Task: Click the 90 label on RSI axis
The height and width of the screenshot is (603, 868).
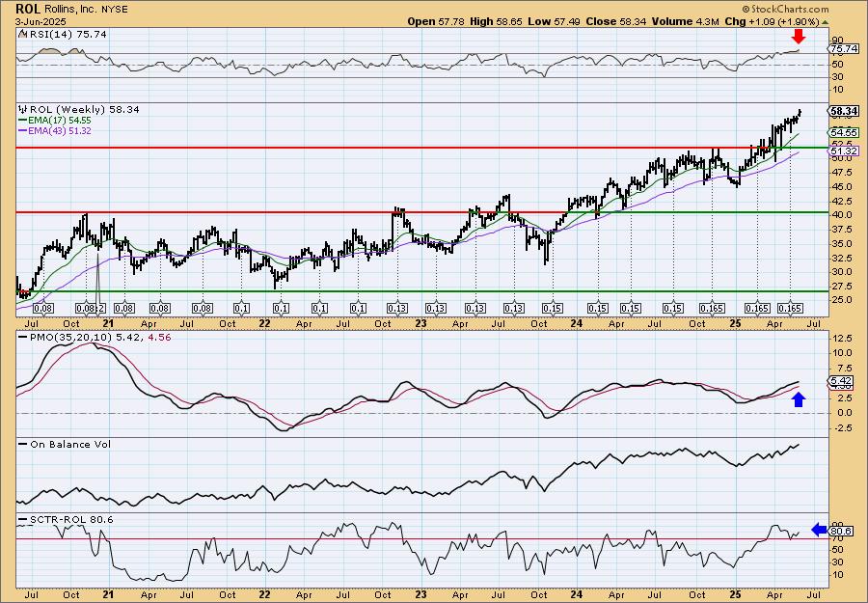Action: click(x=837, y=41)
